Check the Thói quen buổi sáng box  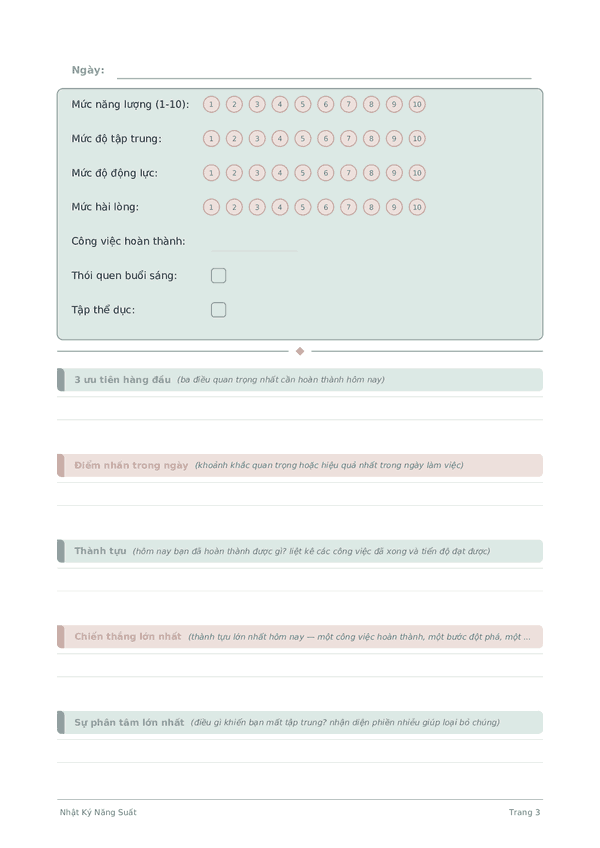point(219,276)
